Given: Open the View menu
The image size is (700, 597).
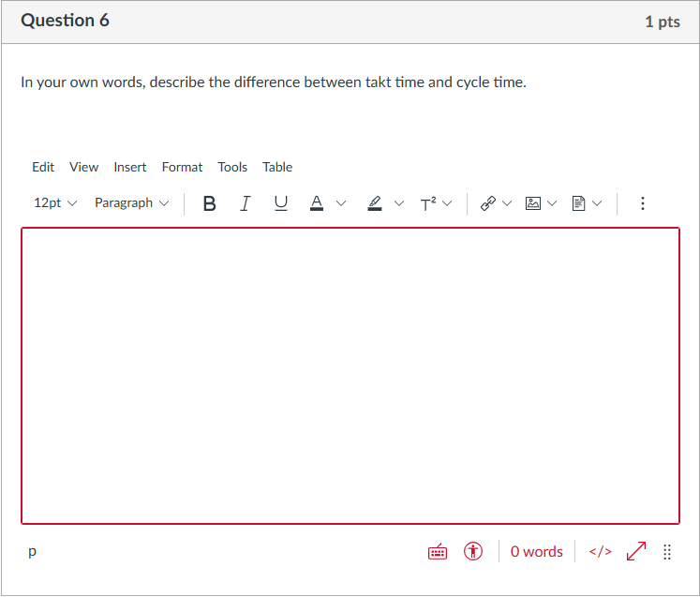Looking at the screenshot, I should [84, 167].
